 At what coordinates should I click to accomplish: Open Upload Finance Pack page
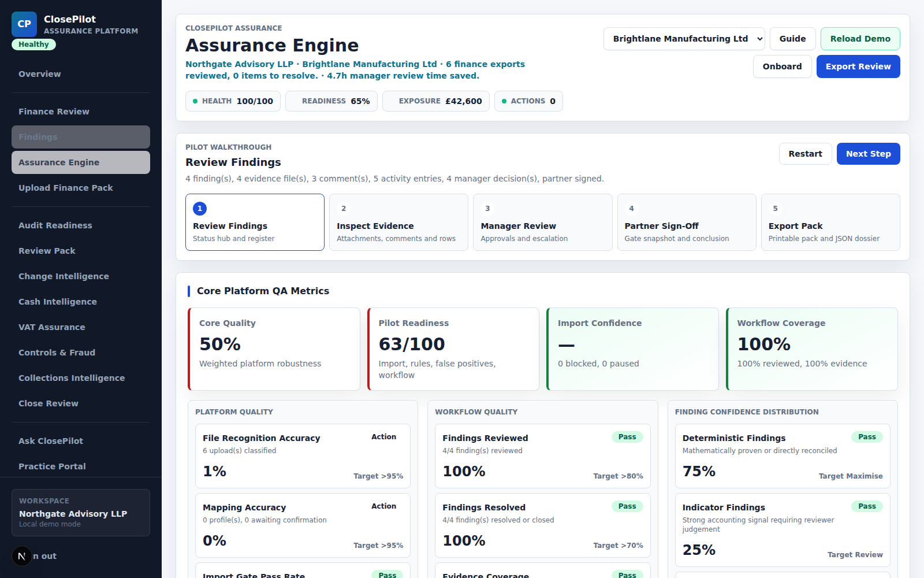pos(81,188)
